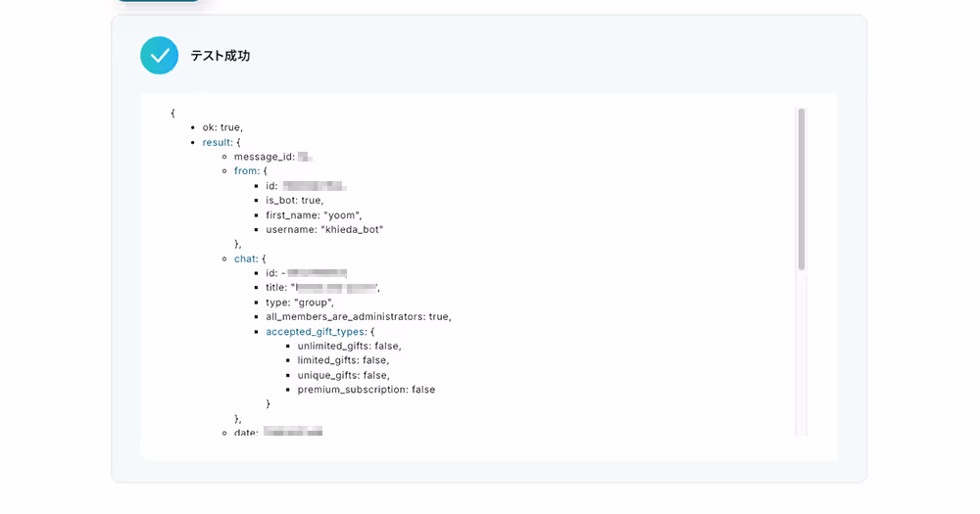Select the all_members_are_administrators line

(359, 316)
